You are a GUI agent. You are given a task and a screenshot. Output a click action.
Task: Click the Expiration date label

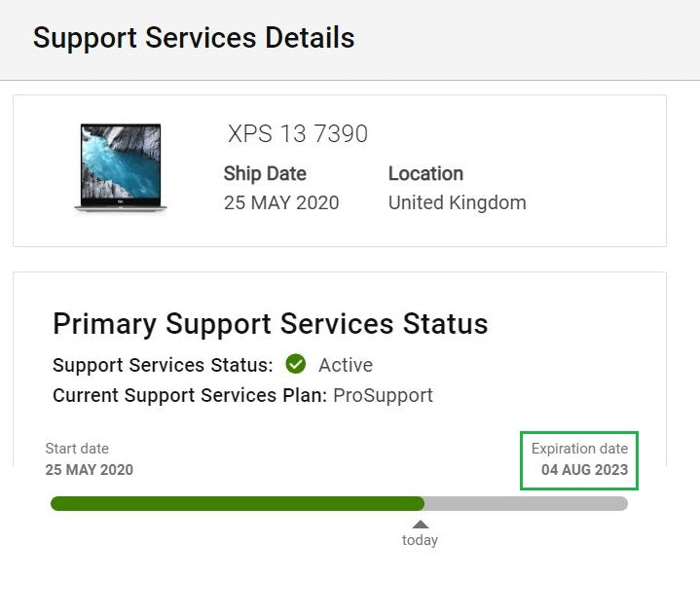point(579,449)
